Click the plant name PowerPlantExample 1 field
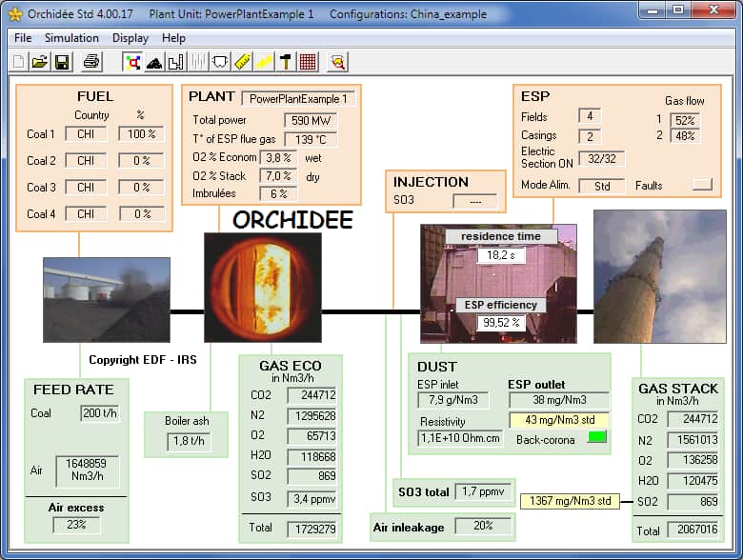Screen dimensions: 743x560 click(x=298, y=99)
